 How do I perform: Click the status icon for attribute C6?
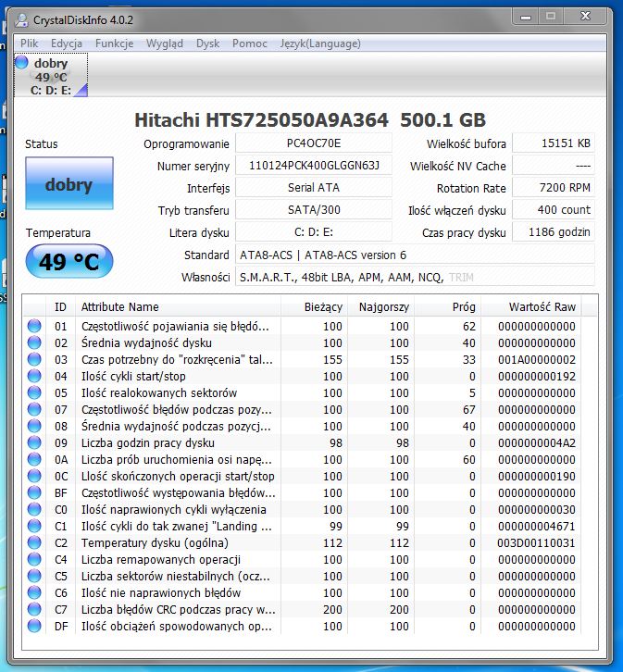tap(34, 592)
